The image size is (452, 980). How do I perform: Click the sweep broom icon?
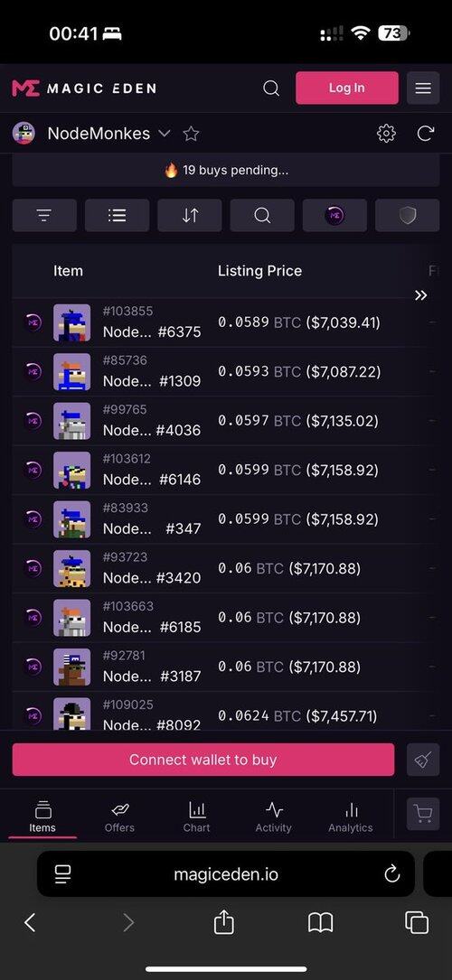(423, 760)
